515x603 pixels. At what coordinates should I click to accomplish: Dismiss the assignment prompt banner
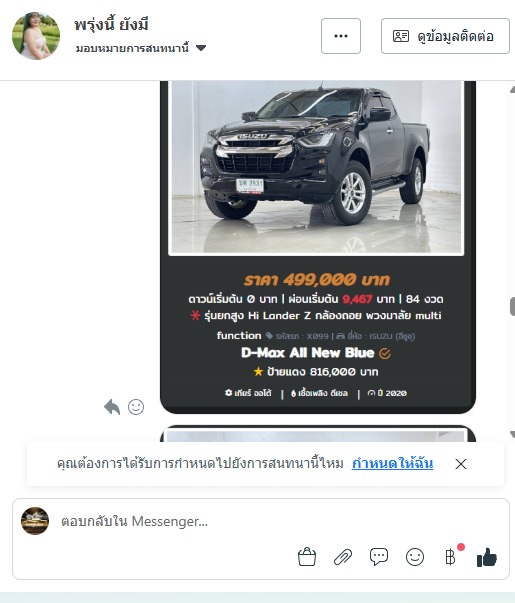point(461,464)
